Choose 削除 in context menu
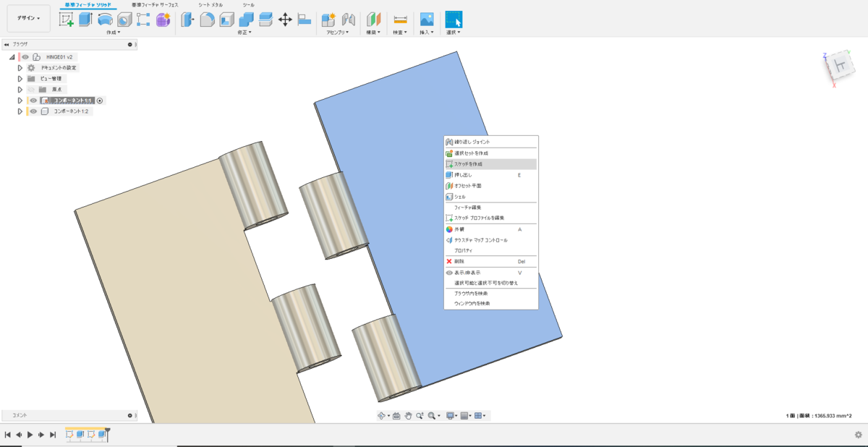Viewport: 868px width, 447px height. click(490, 261)
